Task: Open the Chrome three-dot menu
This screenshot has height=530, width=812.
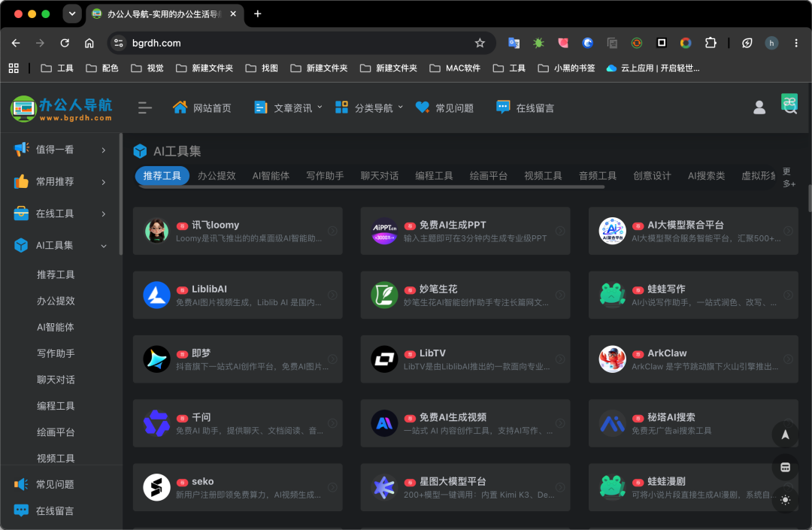Action: tap(796, 43)
